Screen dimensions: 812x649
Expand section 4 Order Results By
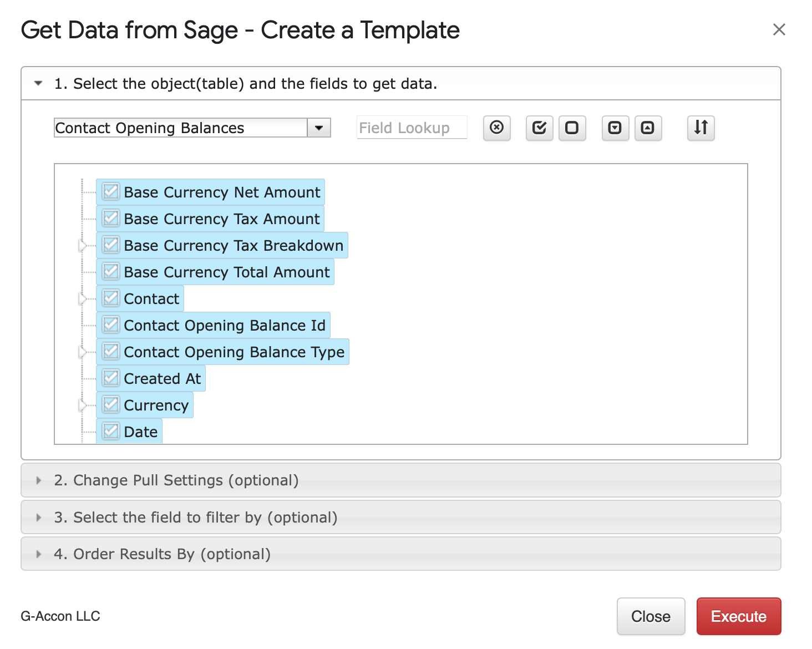pos(400,554)
